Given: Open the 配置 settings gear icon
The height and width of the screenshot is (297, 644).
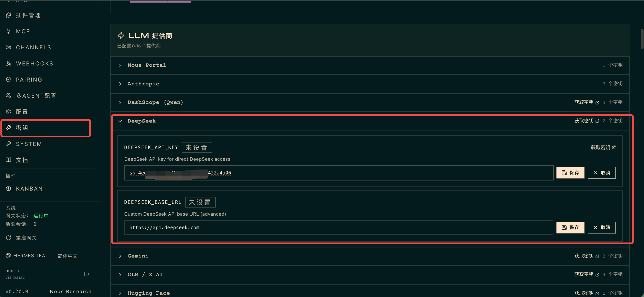Looking at the screenshot, I should coord(9,112).
